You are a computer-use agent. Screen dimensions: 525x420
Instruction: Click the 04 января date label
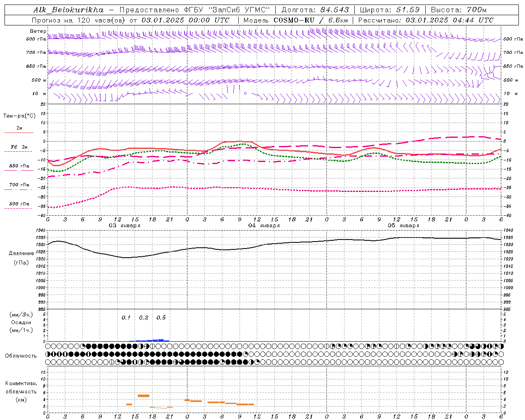264,225
